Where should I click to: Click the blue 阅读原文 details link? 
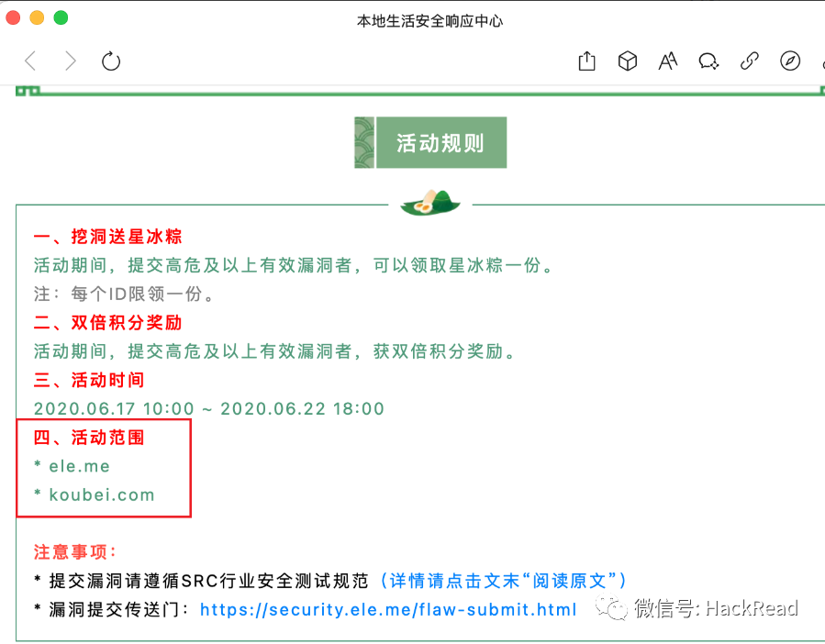(503, 581)
